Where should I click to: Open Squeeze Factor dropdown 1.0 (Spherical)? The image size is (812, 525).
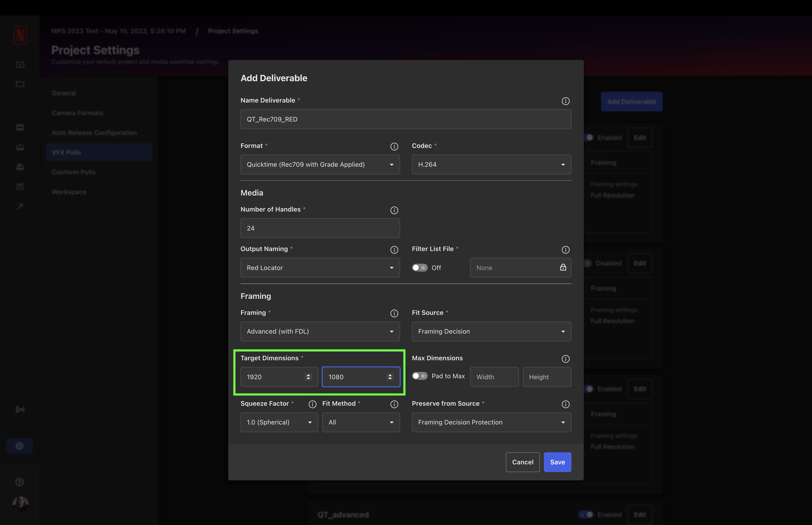(279, 422)
